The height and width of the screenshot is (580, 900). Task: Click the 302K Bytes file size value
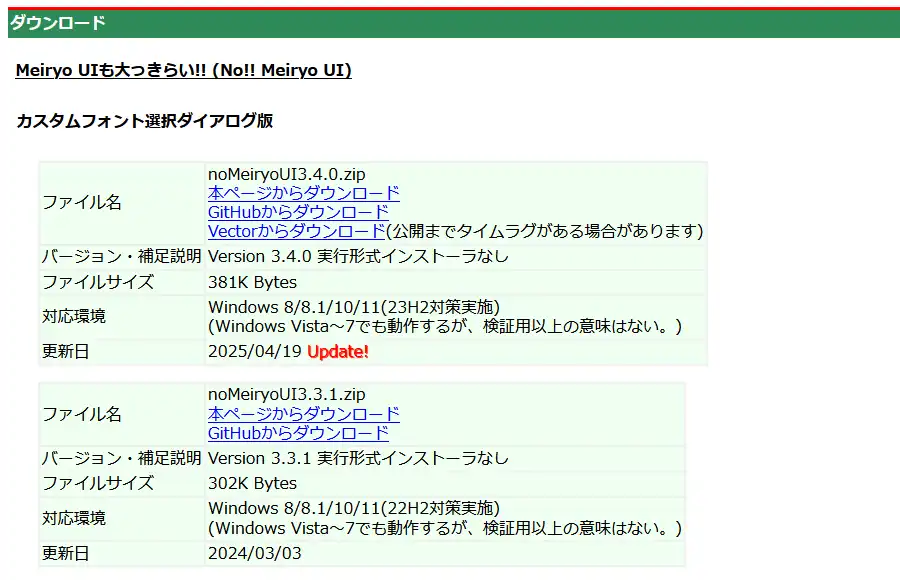tap(253, 483)
